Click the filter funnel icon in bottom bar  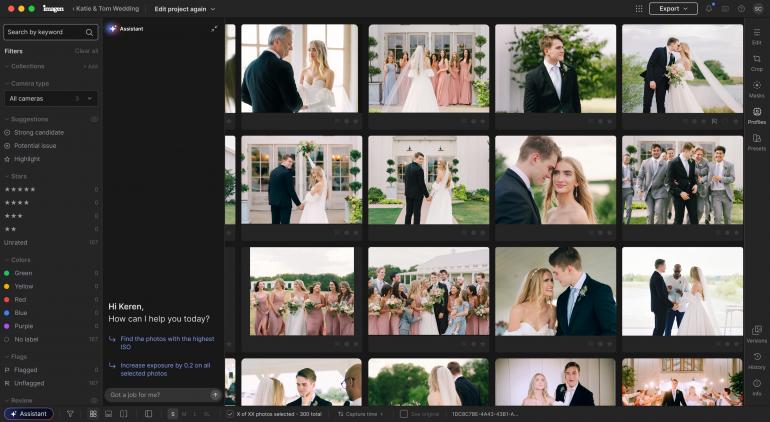70,414
